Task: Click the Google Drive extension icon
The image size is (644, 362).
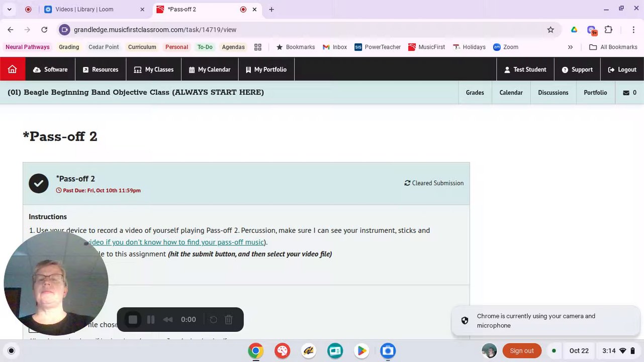Action: click(x=574, y=30)
